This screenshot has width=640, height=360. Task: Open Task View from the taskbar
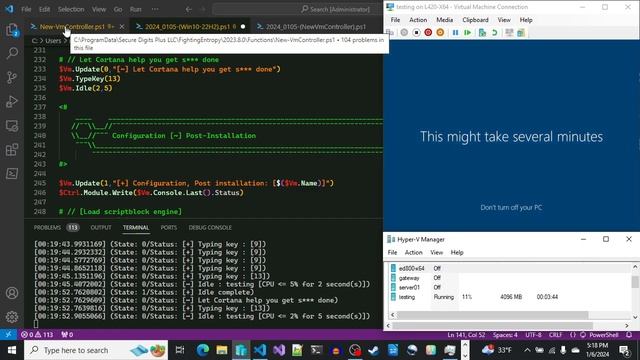pos(180,350)
